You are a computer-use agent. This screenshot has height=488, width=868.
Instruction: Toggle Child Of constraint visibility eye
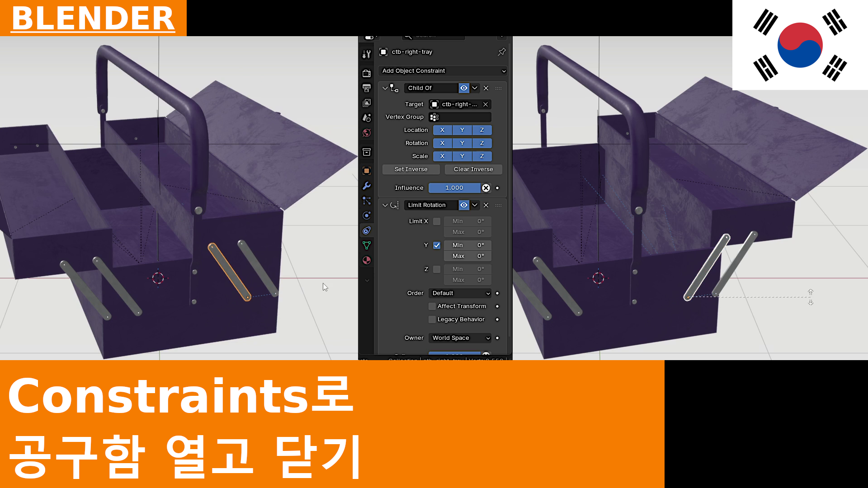(x=464, y=88)
